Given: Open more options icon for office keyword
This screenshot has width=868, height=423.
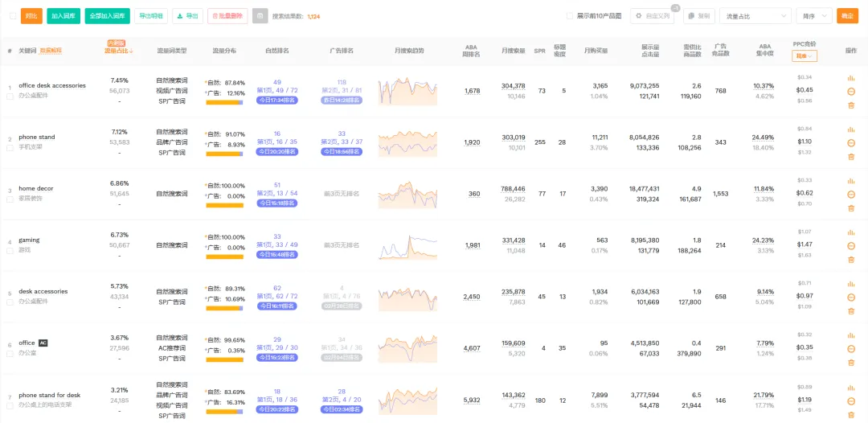Looking at the screenshot, I should click(x=851, y=349).
